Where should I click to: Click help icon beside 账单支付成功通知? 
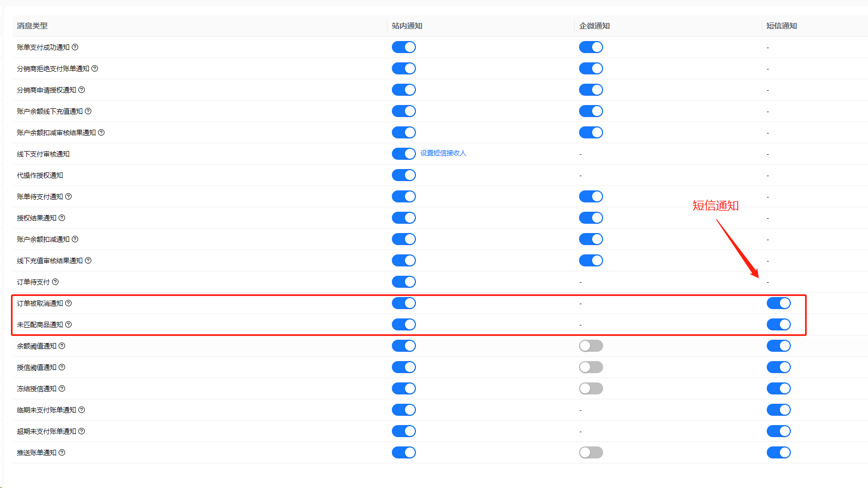click(x=75, y=47)
